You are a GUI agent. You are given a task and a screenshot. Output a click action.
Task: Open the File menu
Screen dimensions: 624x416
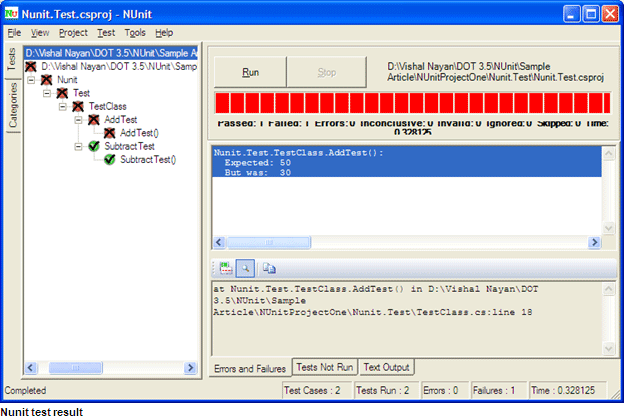14,33
